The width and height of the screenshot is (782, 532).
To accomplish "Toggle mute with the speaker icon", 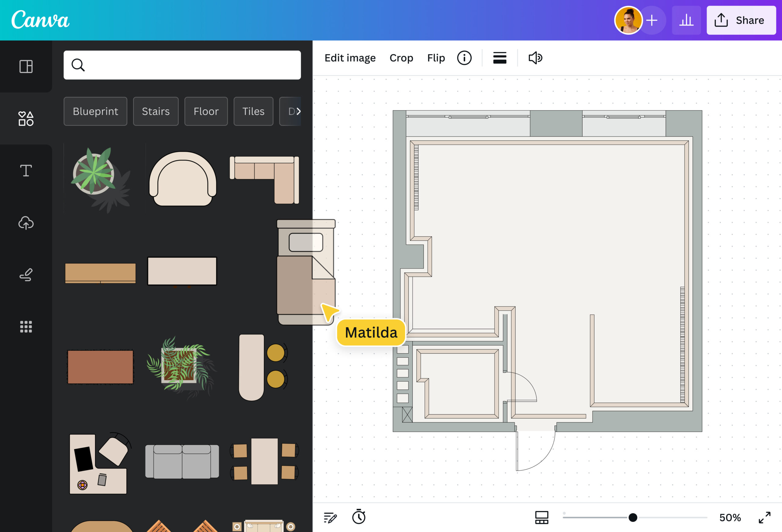I will pyautogui.click(x=535, y=58).
